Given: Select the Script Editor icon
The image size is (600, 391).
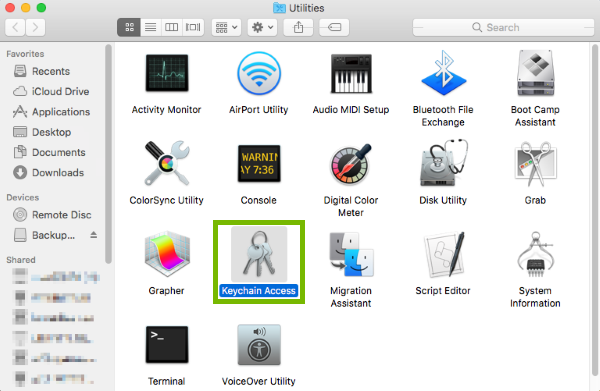Looking at the screenshot, I should click(443, 254).
